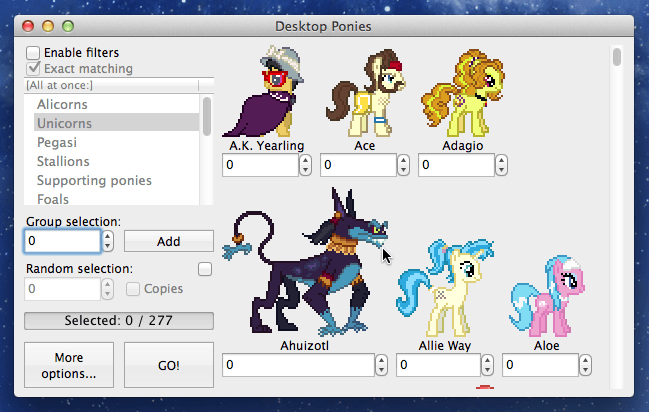
Task: Click the Group selection: label
Action: coord(74,222)
